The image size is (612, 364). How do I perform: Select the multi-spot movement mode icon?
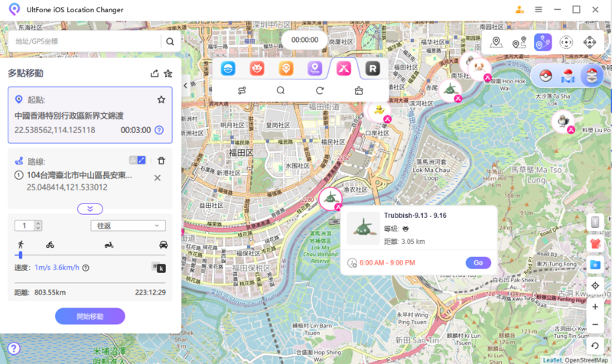pos(543,42)
